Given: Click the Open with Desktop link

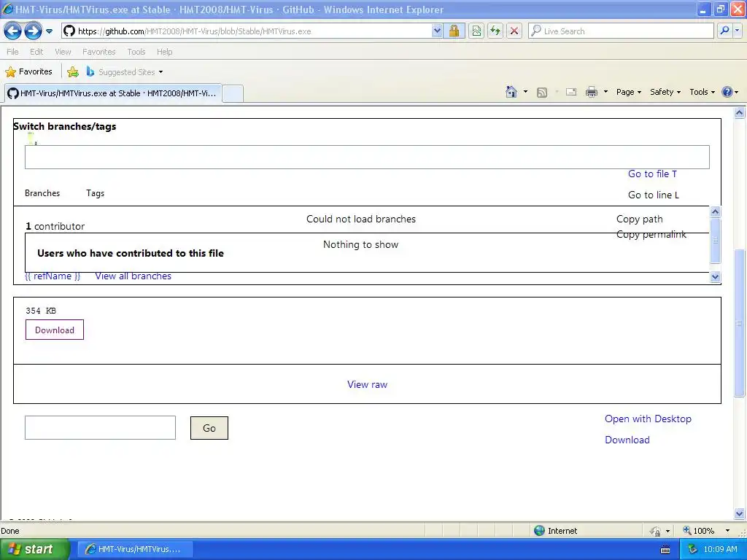Looking at the screenshot, I should [x=648, y=419].
